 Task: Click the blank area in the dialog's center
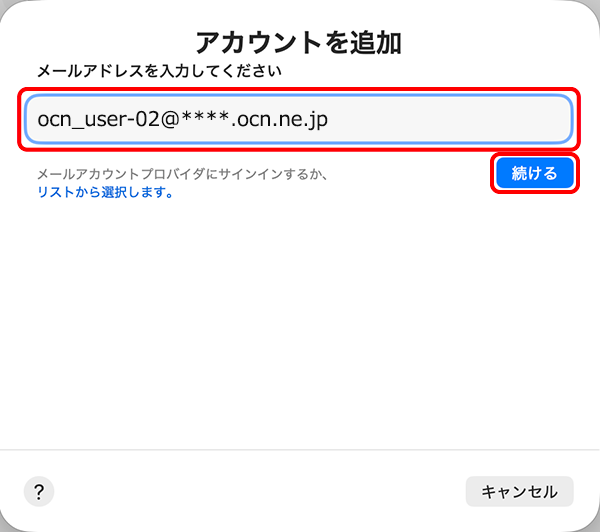[300, 320]
